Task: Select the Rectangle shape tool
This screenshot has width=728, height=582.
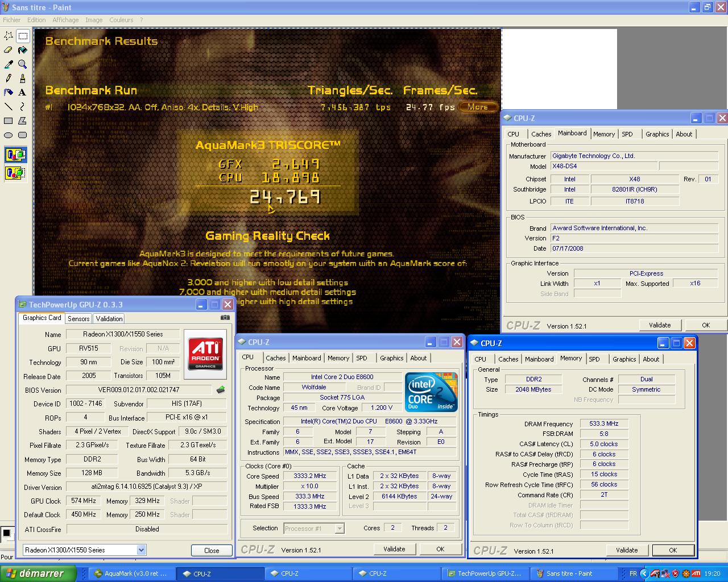Action: 9,120
